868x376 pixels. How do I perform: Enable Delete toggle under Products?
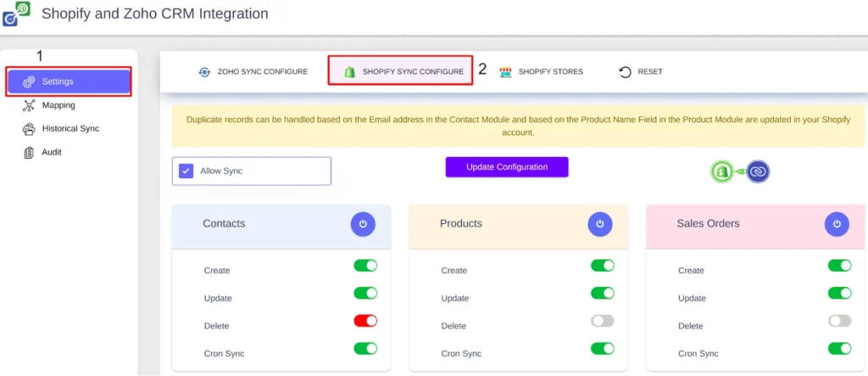pyautogui.click(x=603, y=321)
